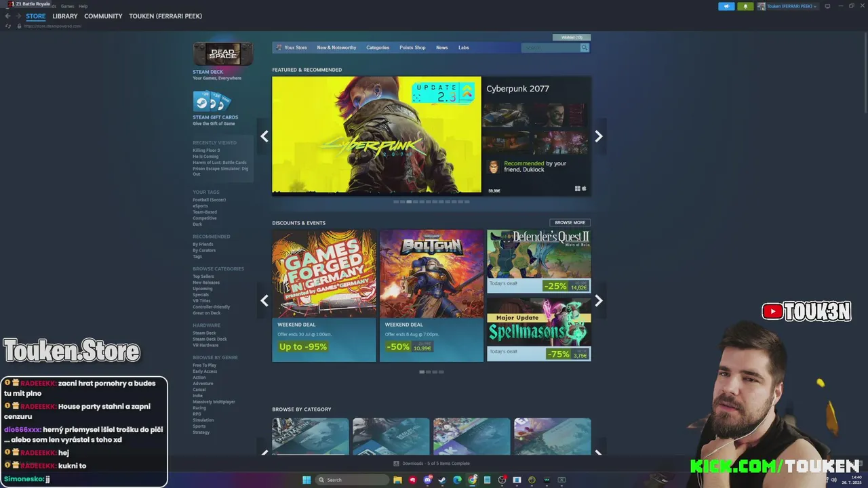Open By Curators recommendations link
868x488 pixels.
tap(204, 250)
